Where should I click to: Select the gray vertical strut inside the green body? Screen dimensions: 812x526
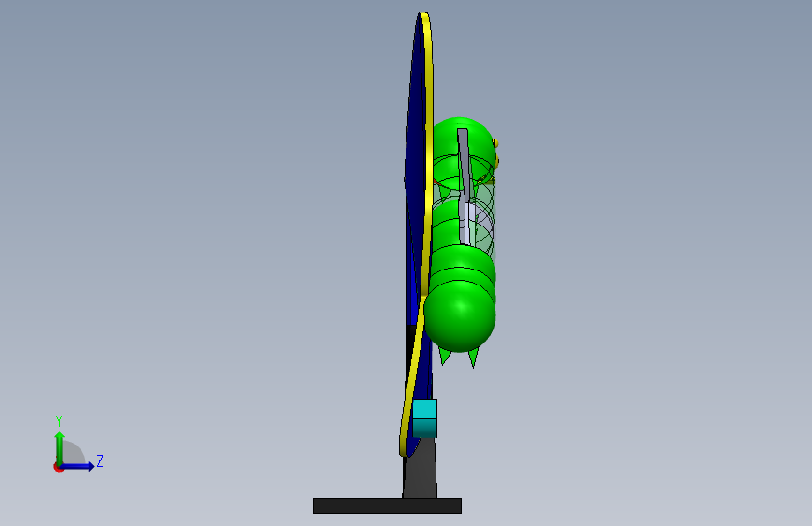point(465,186)
